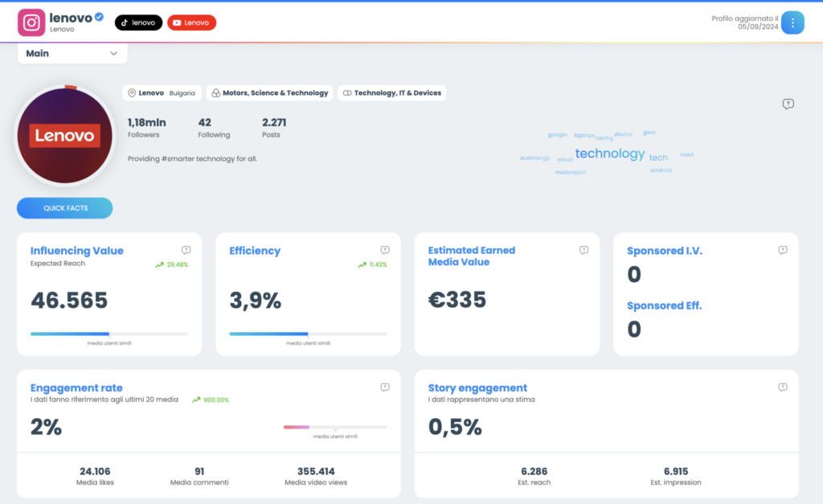
Task: Click the 'road' word in cloud
Action: 686,154
